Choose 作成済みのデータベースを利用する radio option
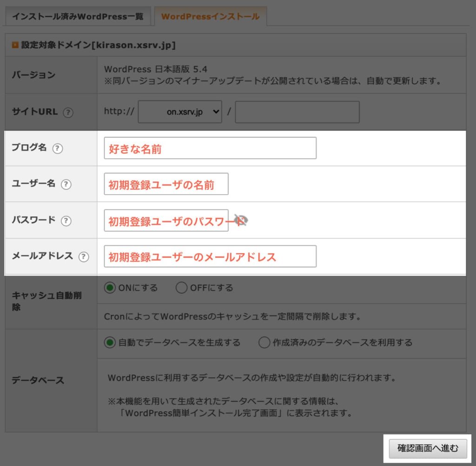This screenshot has height=466, width=476. coord(264,342)
